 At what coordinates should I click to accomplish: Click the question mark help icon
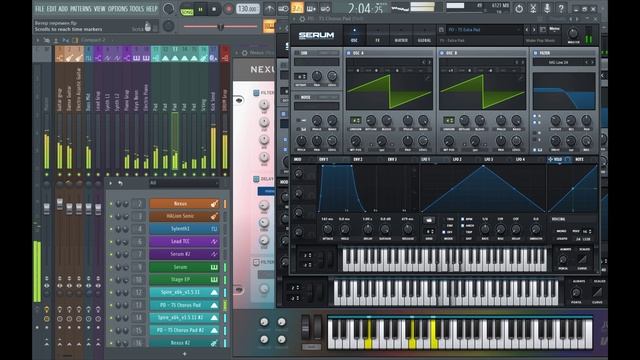561,8
